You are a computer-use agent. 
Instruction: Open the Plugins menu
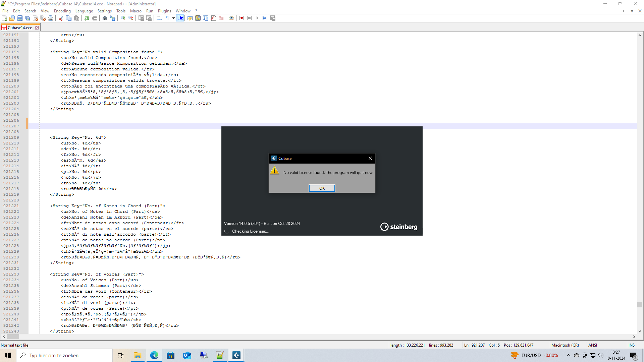click(164, 11)
